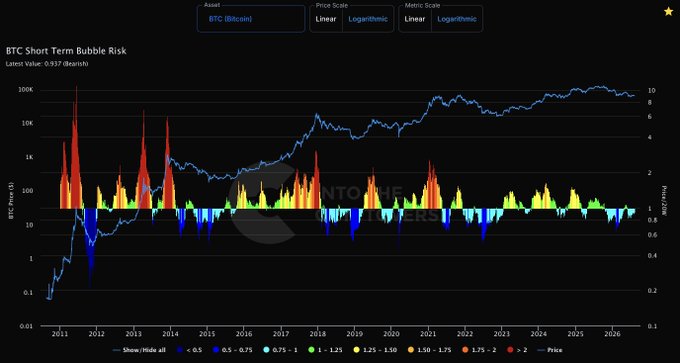This screenshot has width=680, height=363.
Task: Toggle the '1.50 - 1.75' legend series
Action: (430, 350)
